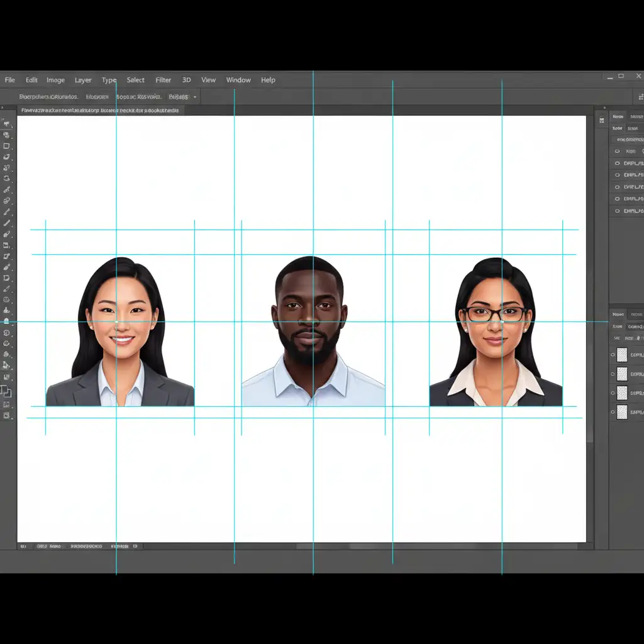Select the Rectangular Marquee tool
This screenshot has width=644, height=644.
tap(7, 146)
